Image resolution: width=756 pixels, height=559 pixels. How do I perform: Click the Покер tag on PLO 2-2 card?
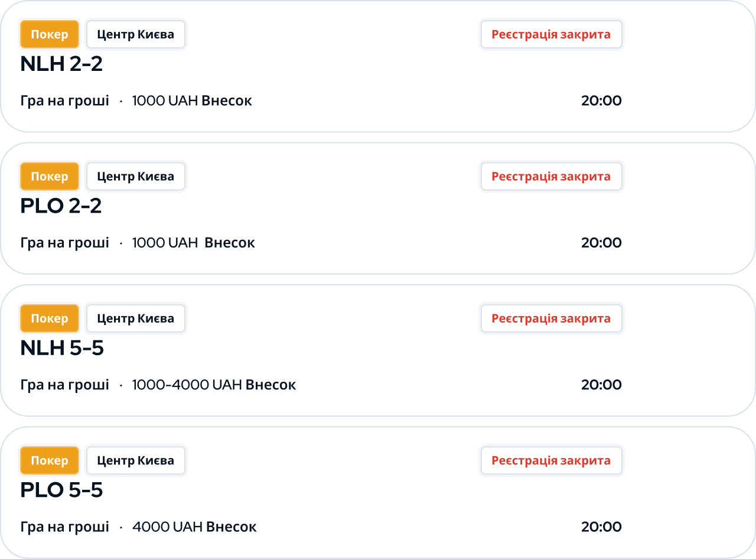50,176
